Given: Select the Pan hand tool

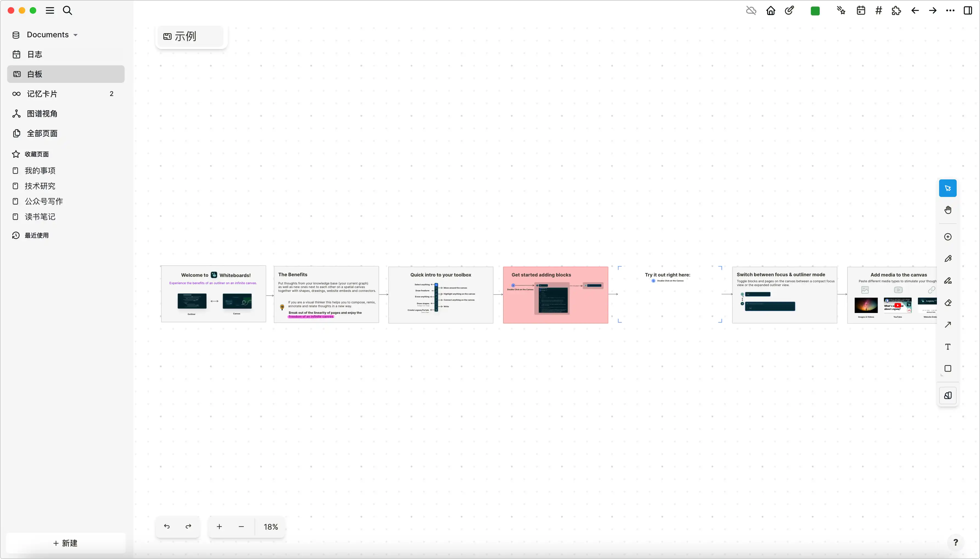Looking at the screenshot, I should pyautogui.click(x=948, y=210).
